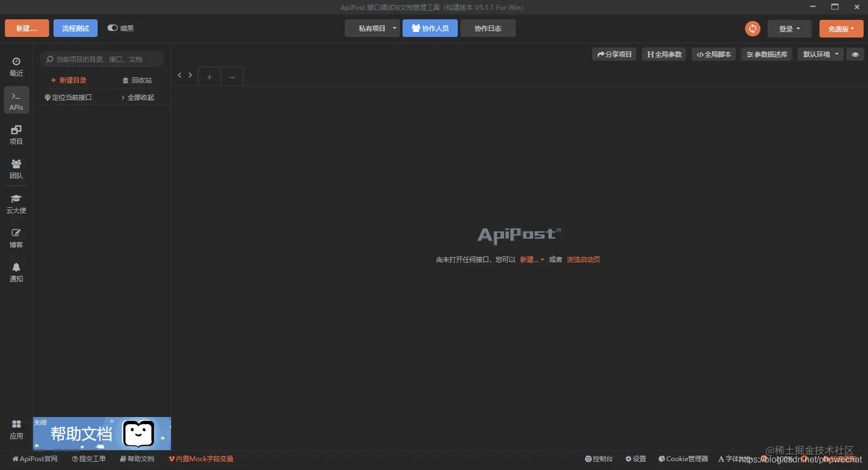Open the 项目 project sidebar icon
The height and width of the screenshot is (470, 868).
pyautogui.click(x=16, y=135)
